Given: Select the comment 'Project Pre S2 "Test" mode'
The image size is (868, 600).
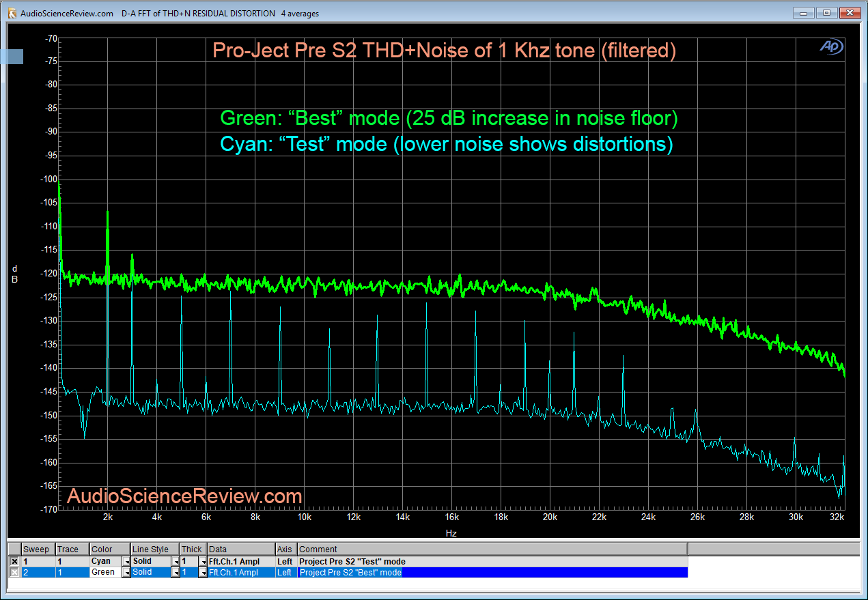Looking at the screenshot, I should tap(352, 562).
